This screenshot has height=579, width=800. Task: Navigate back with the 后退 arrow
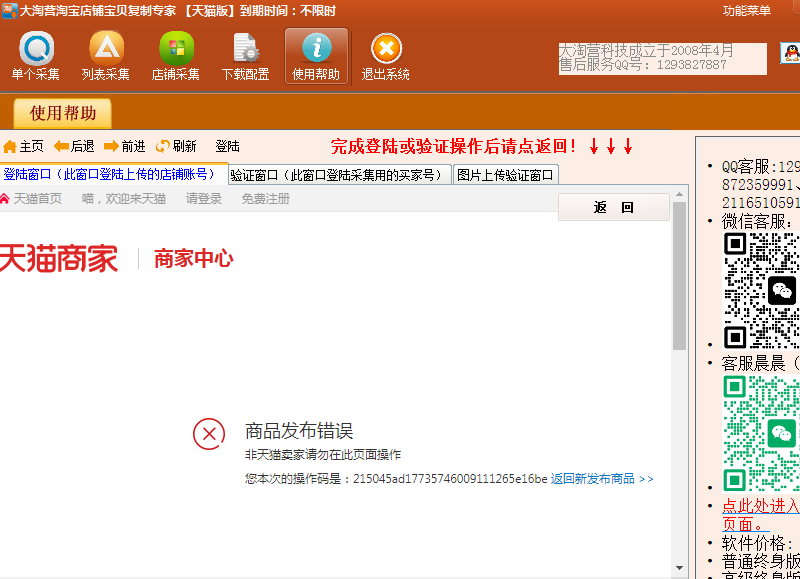coord(74,146)
